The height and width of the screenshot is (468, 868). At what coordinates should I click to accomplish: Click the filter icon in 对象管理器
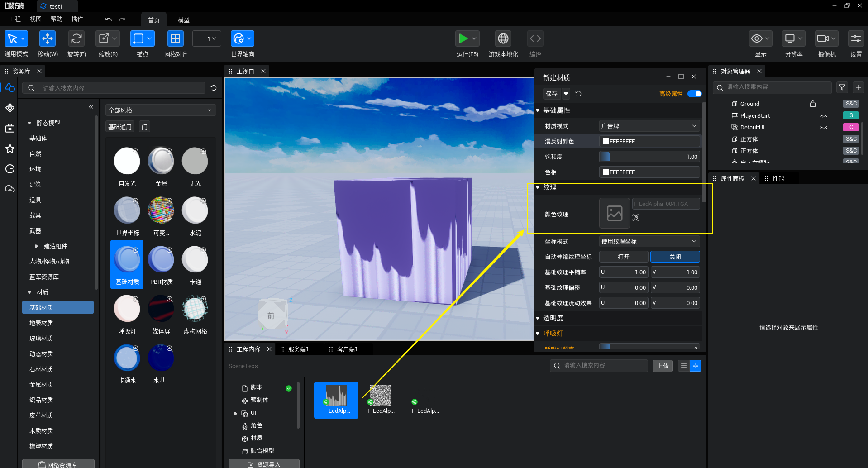point(842,87)
